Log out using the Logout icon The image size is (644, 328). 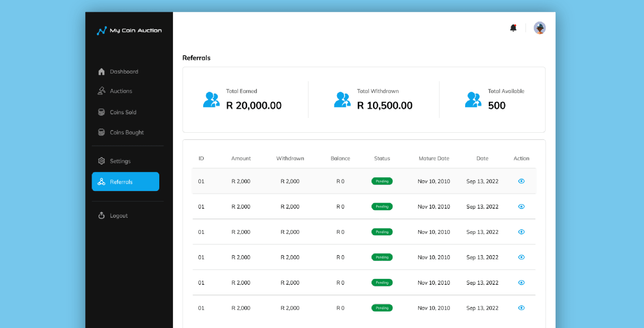[102, 215]
